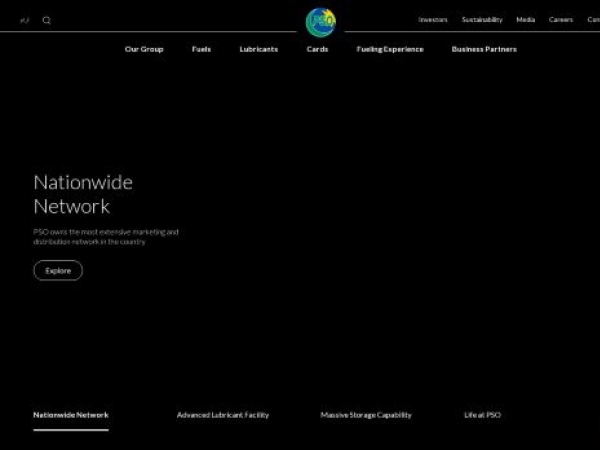Visit the Media section
Viewport: 600px width, 450px height.
526,20
